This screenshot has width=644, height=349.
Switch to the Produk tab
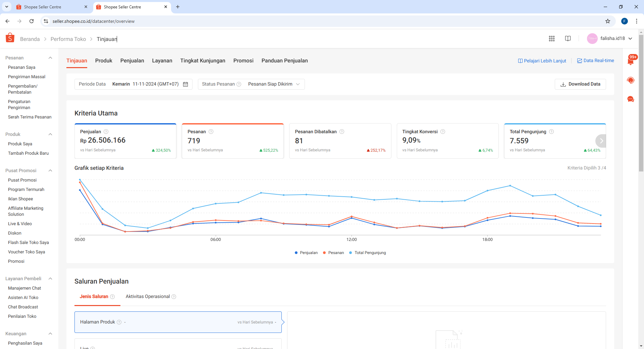coord(104,61)
